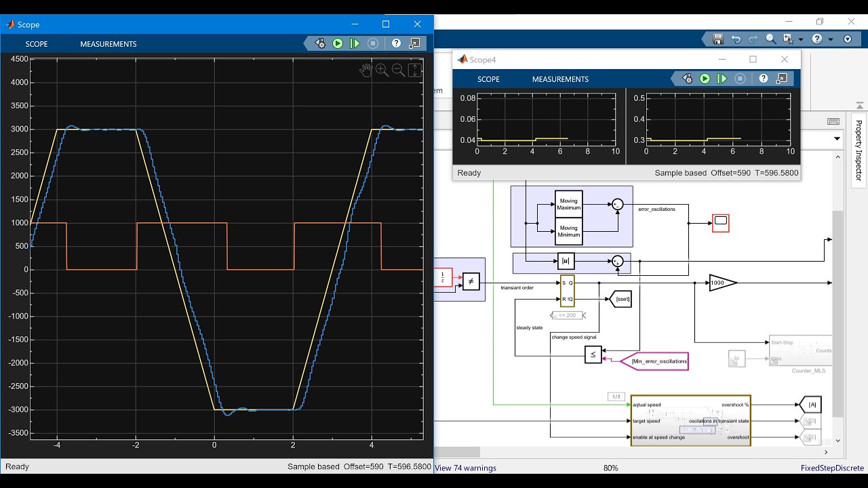Select the Min_error_oscillations From block
Screen dimensions: 868x488
[x=654, y=361]
